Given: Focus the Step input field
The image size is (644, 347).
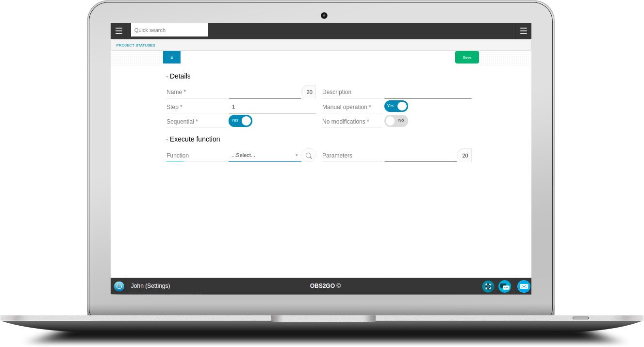Looking at the screenshot, I should coord(272,107).
